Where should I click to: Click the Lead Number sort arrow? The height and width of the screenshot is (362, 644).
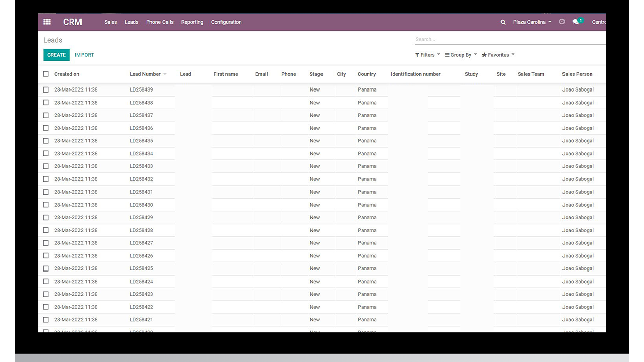tap(165, 74)
